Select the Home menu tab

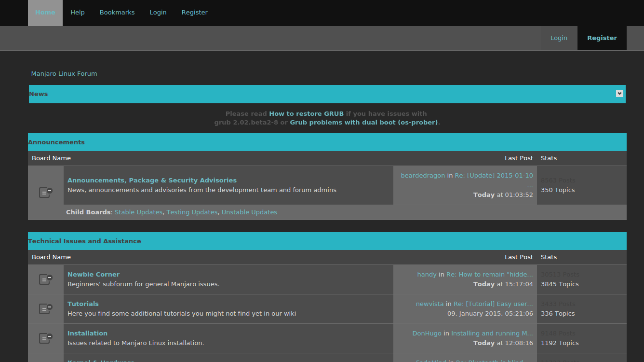pyautogui.click(x=45, y=12)
